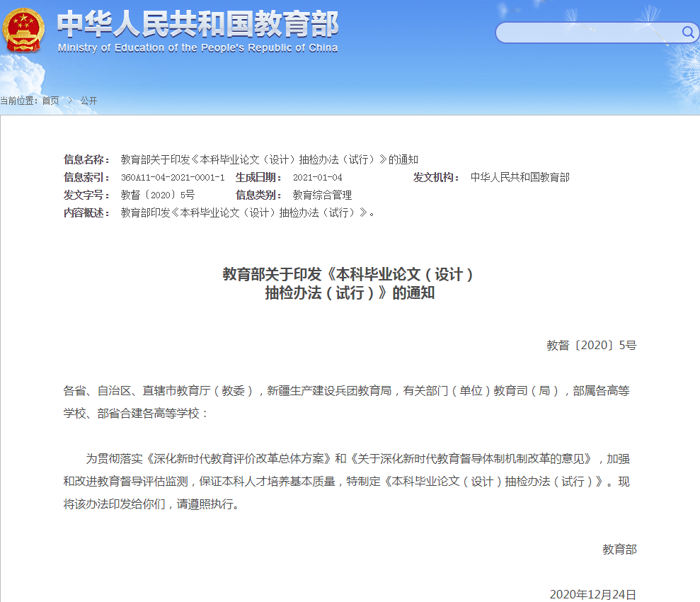Click the addressee paragraph starting 各省、自治区

tap(346, 402)
